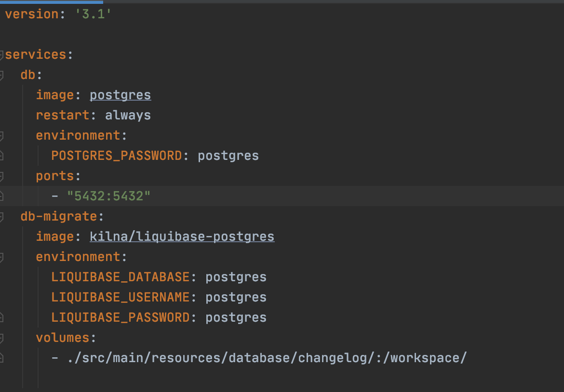The height and width of the screenshot is (392, 564).
Task: Fold the volumes section in gutter
Action: (1, 338)
